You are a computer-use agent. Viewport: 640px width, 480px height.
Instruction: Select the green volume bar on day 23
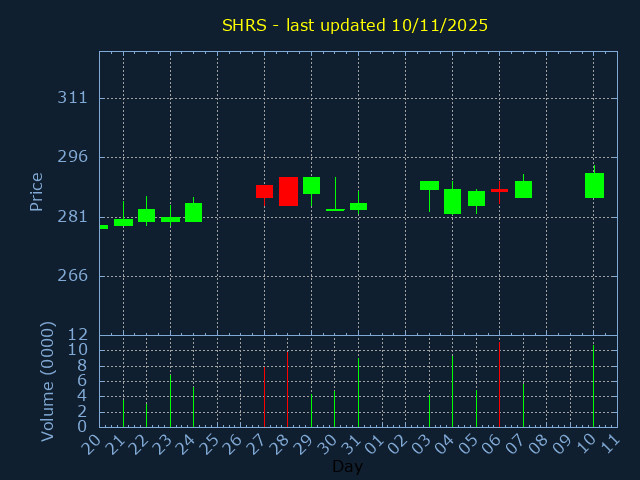(170, 400)
